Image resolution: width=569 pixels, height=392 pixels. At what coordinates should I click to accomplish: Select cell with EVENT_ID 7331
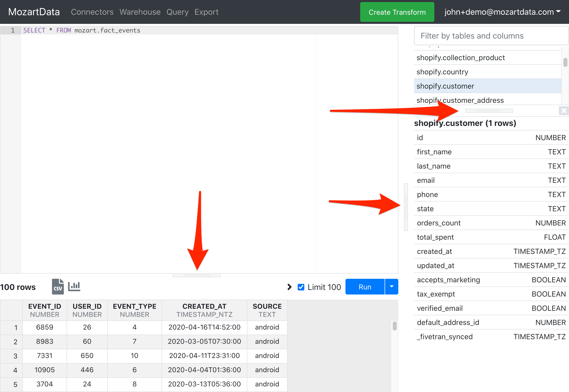[45, 356]
